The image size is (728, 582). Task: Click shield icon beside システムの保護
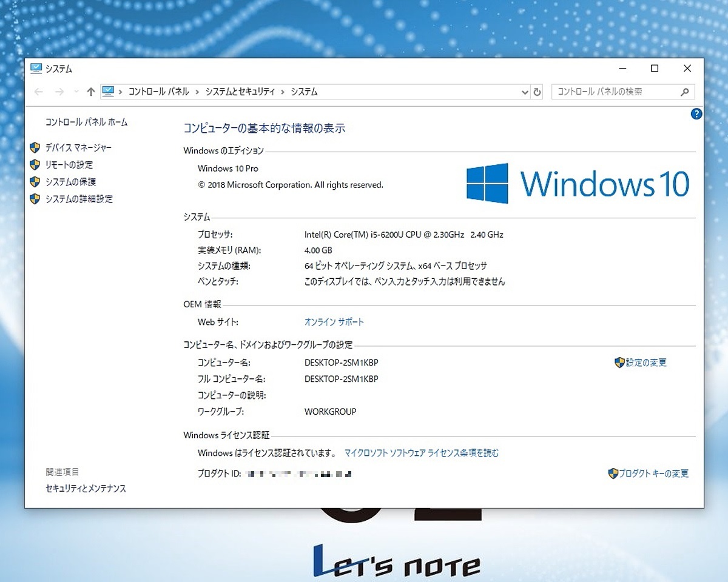pos(35,181)
